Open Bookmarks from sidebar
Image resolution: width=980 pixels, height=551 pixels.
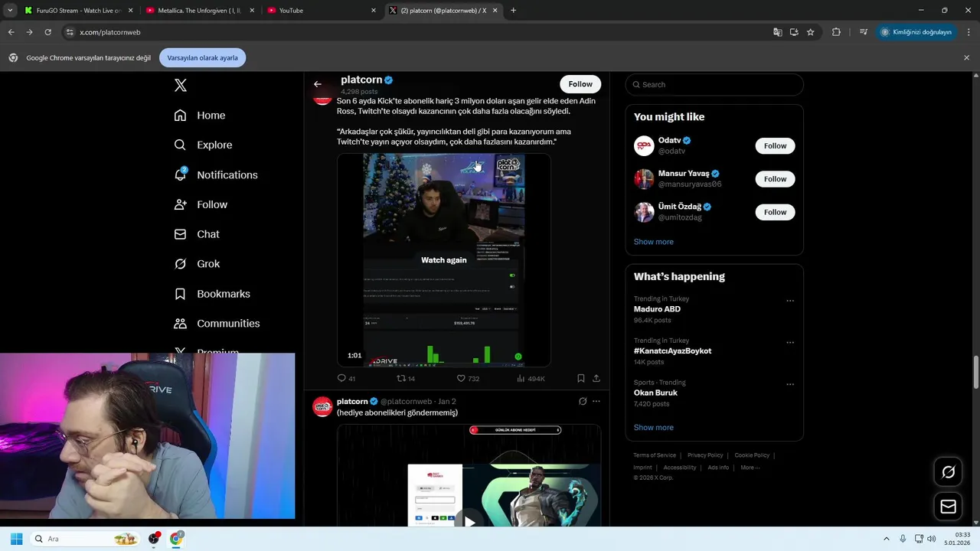(x=212, y=294)
